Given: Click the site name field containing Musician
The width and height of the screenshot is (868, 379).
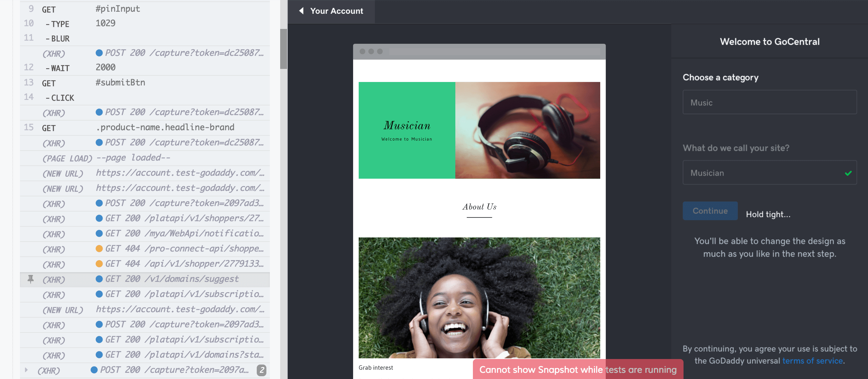Looking at the screenshot, I should coord(770,173).
